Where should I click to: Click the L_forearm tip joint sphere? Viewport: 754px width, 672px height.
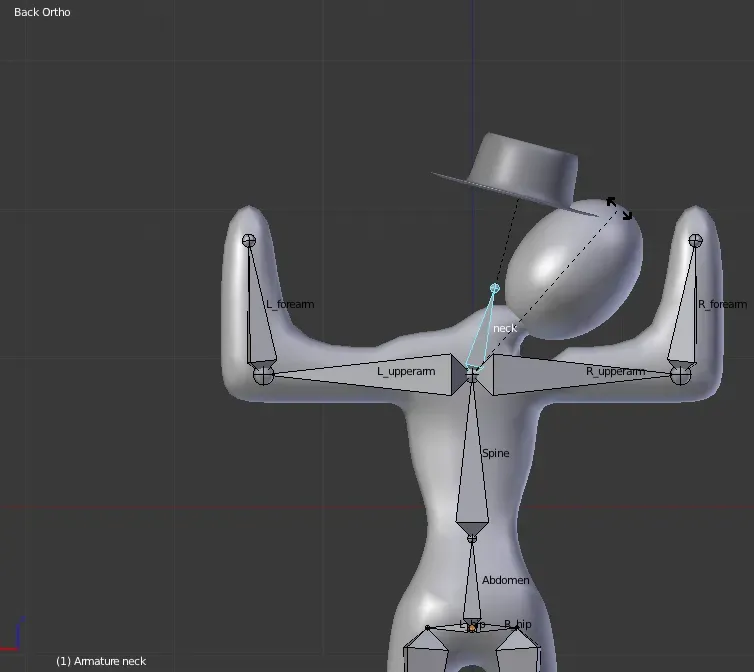tap(249, 240)
